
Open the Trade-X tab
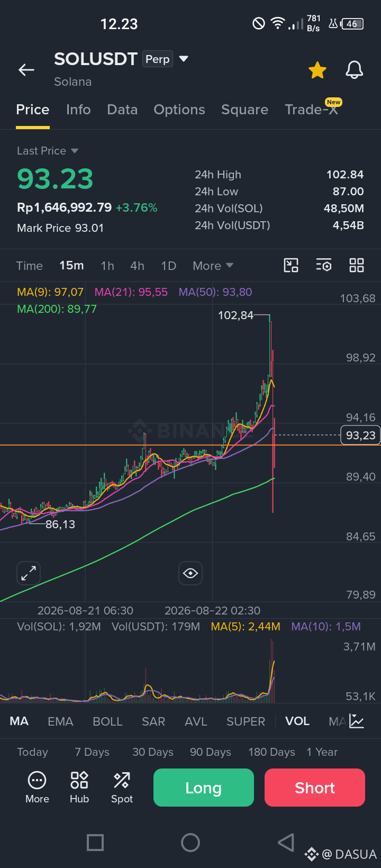click(x=312, y=110)
